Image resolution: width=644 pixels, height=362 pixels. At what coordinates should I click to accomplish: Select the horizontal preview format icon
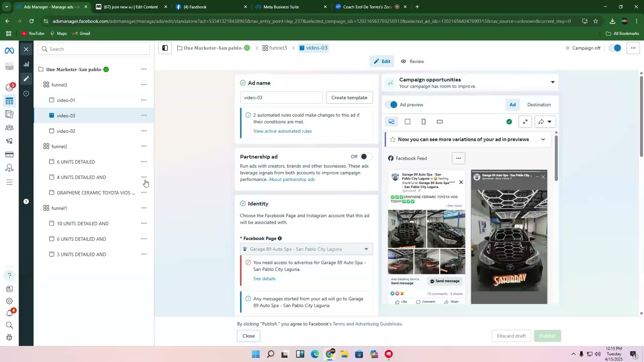(x=440, y=122)
